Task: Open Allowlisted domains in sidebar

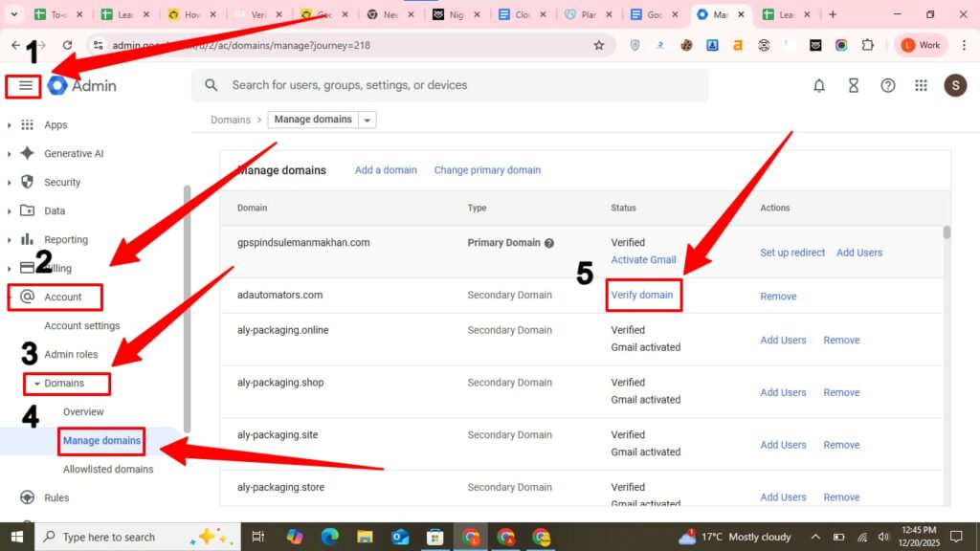Action: point(108,470)
